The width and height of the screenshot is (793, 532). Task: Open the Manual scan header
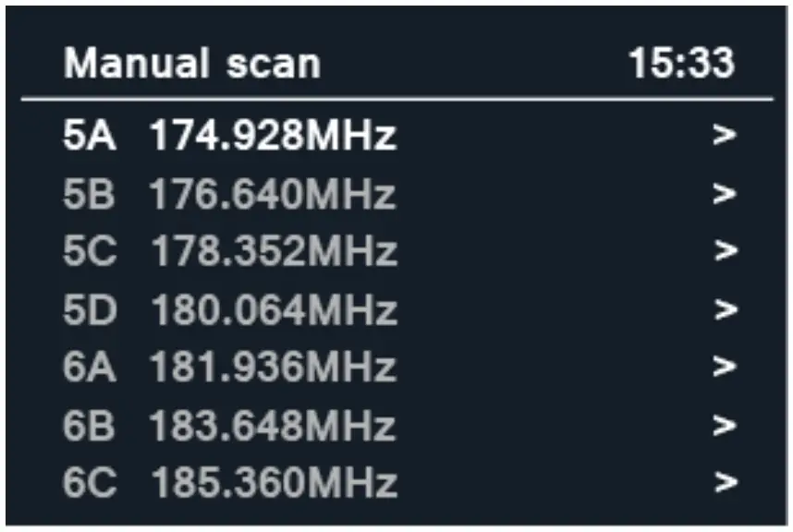189,65
